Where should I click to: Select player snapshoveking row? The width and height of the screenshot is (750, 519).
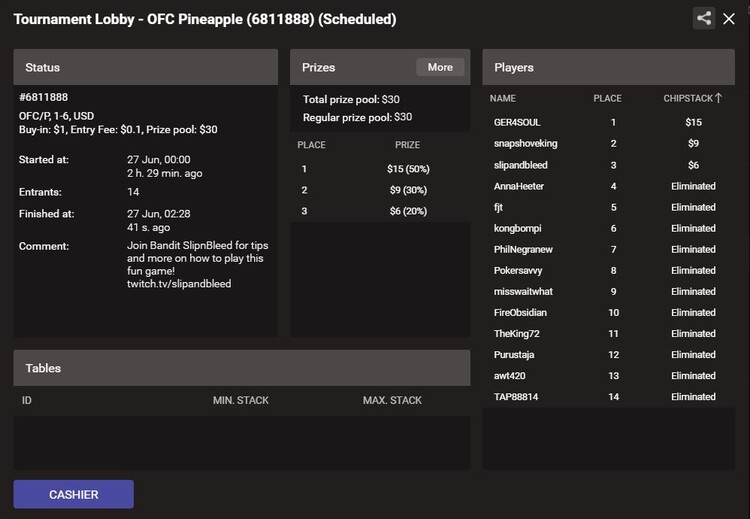click(608, 144)
